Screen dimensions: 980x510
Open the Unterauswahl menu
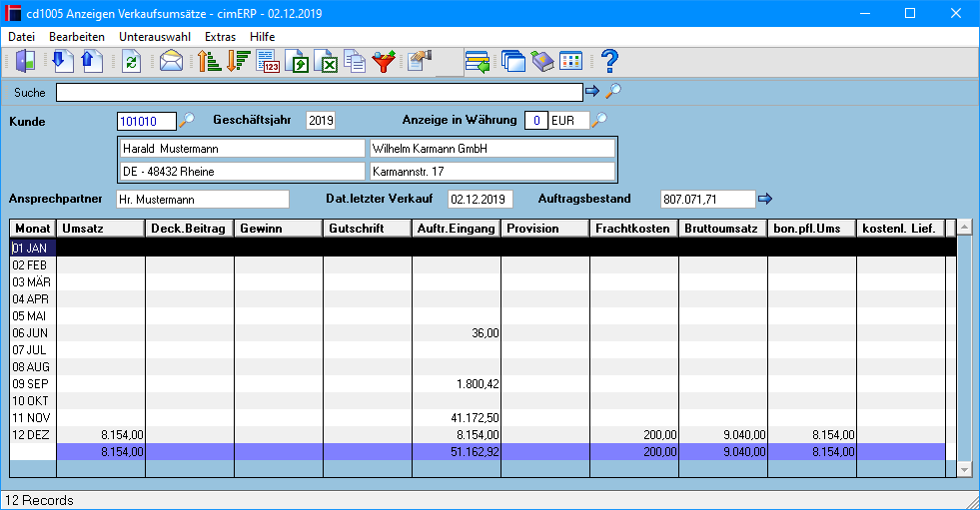click(155, 37)
